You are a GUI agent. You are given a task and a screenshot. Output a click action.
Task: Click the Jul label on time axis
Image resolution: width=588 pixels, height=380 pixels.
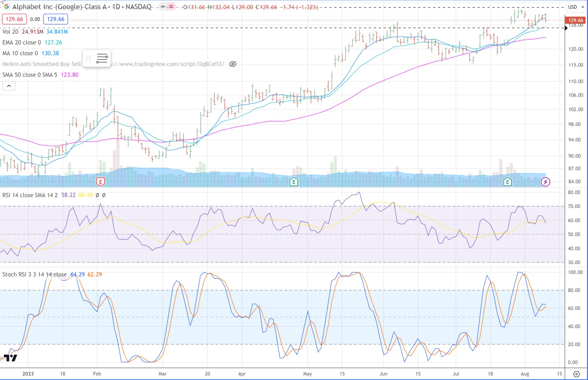click(x=456, y=374)
